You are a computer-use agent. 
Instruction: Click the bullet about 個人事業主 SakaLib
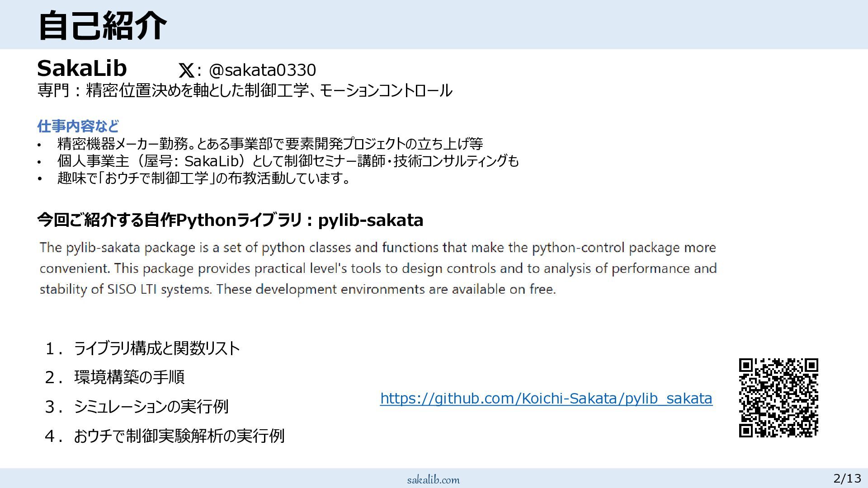pos(288,161)
